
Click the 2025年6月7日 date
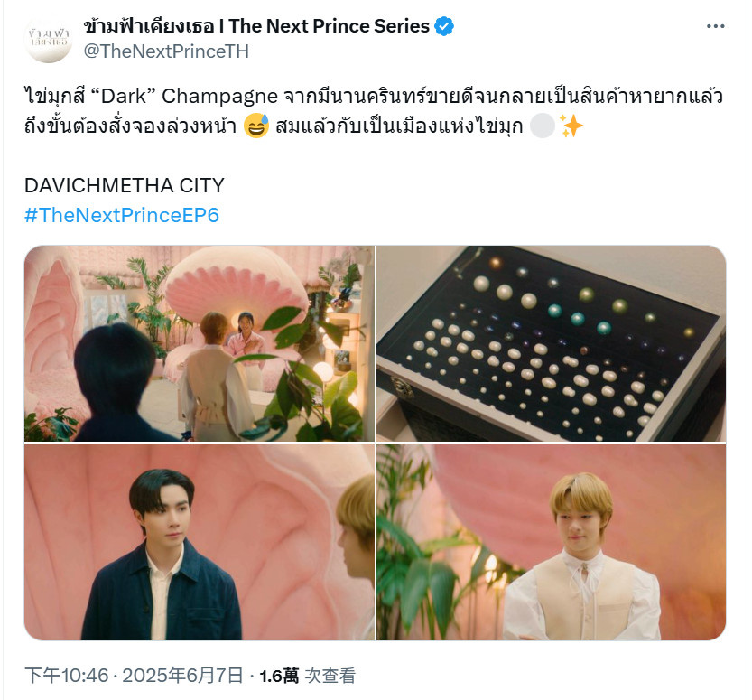[x=182, y=676]
